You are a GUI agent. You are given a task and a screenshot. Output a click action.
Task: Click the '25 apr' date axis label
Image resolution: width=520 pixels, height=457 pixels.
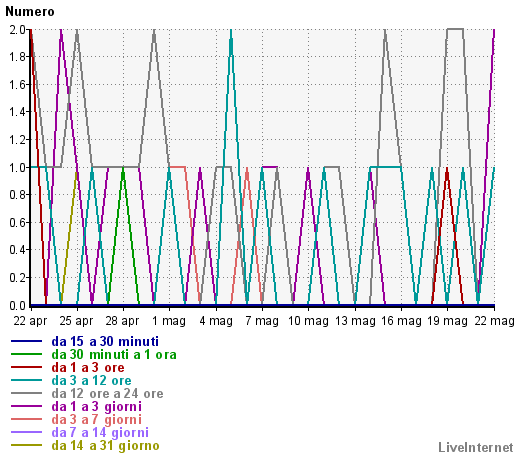tap(76, 321)
